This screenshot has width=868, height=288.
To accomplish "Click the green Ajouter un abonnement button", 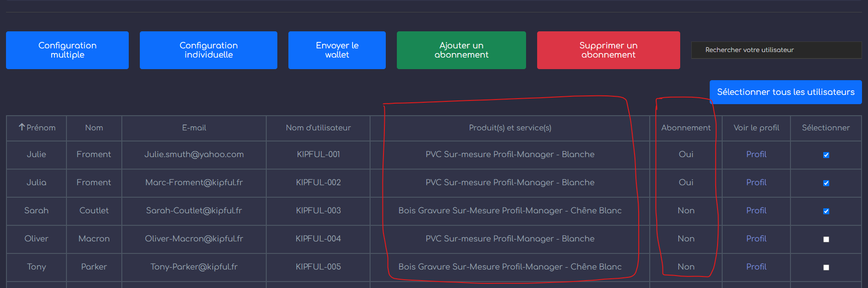I will tap(461, 50).
